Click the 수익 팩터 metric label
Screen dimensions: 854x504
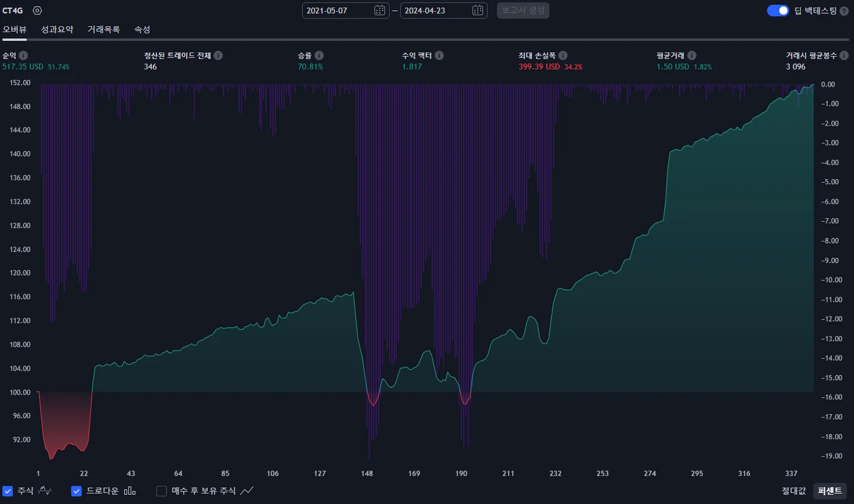(417, 56)
